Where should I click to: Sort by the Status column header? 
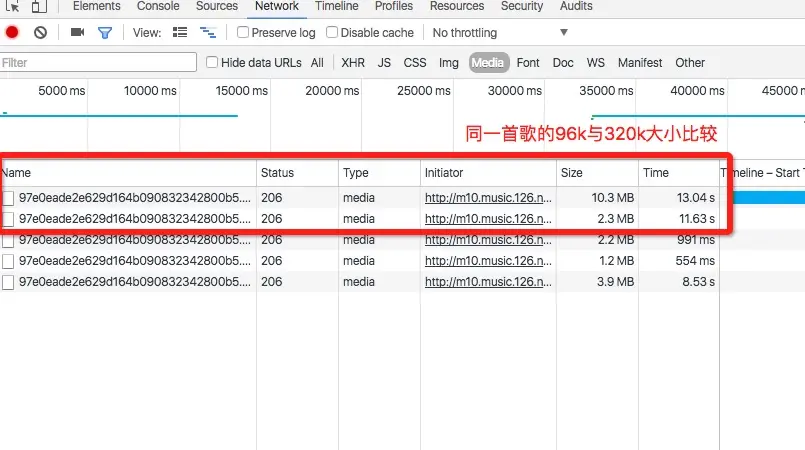click(x=297, y=173)
